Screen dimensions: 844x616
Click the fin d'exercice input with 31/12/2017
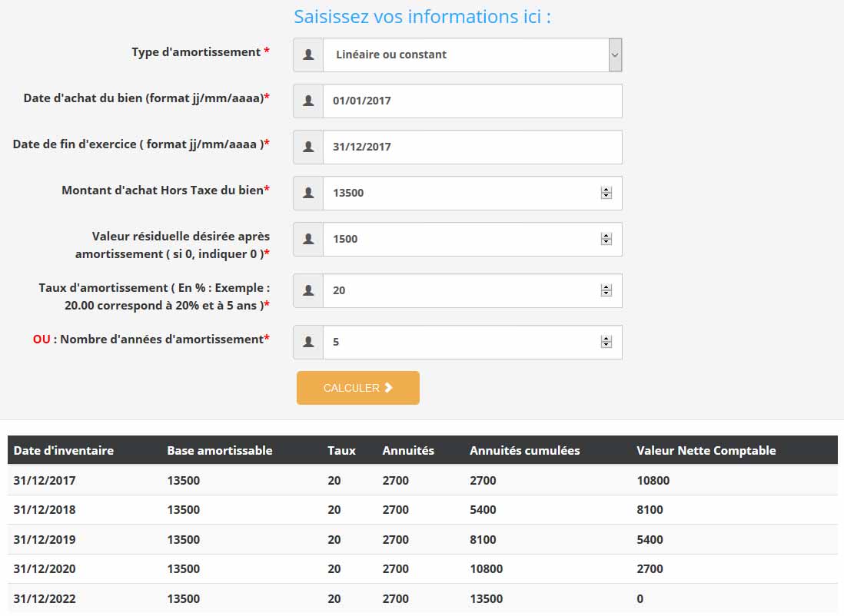coord(473,147)
